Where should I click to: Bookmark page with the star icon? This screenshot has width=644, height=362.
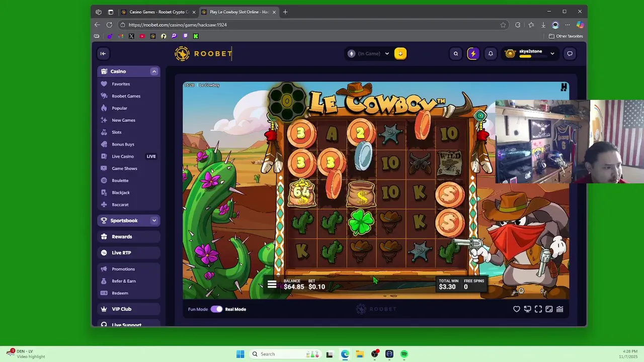coord(503,25)
